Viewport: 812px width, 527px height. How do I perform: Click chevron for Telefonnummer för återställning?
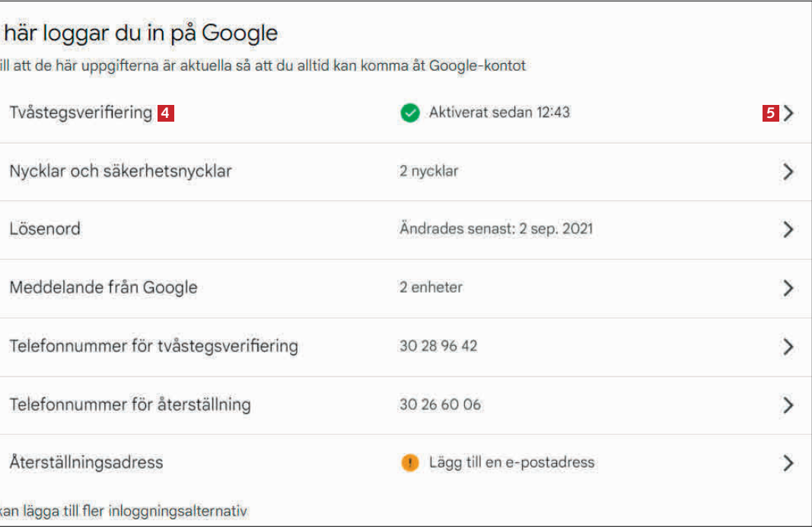[788, 405]
